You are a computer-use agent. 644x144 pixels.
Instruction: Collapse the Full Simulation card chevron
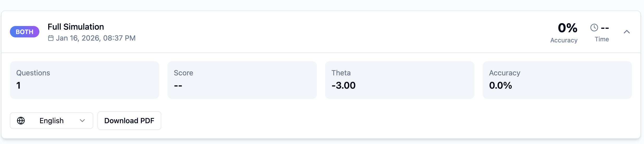coord(627,32)
